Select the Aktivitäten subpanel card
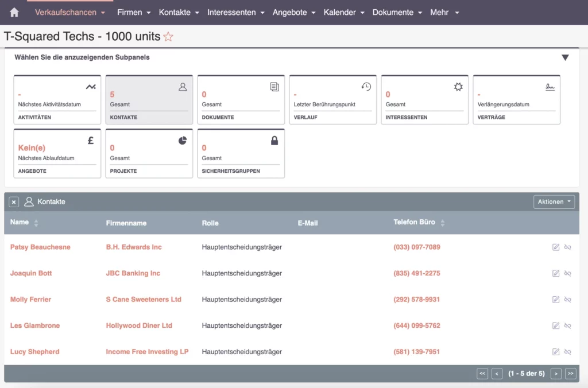588x388 pixels. (x=57, y=100)
